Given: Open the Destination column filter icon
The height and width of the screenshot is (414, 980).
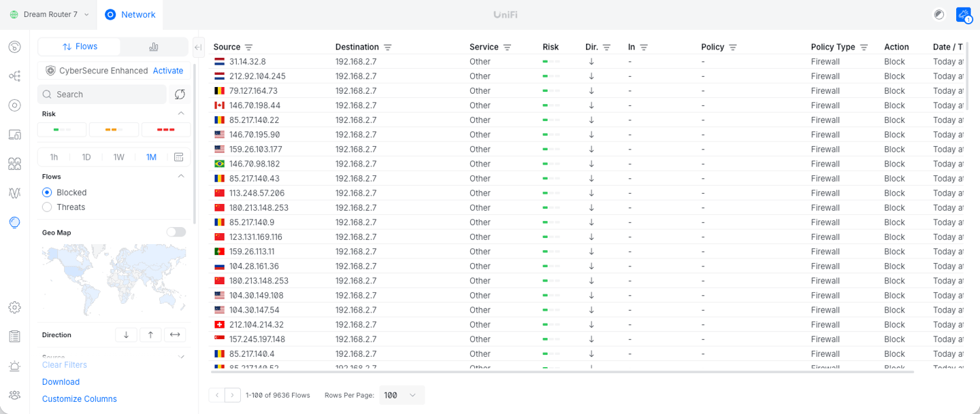Looking at the screenshot, I should [x=387, y=47].
